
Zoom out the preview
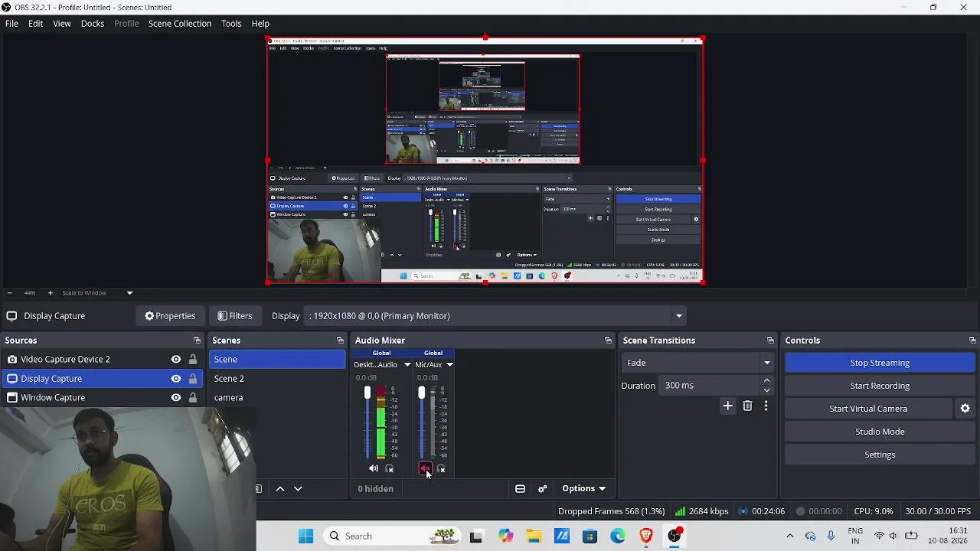(x=9, y=293)
